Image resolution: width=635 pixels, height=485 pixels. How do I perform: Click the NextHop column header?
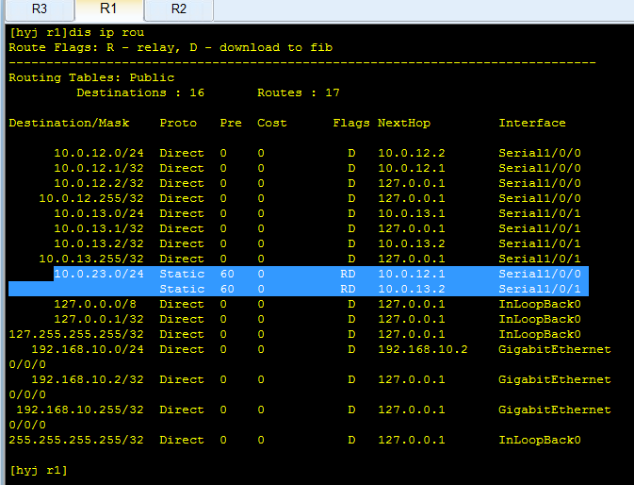pyautogui.click(x=404, y=123)
